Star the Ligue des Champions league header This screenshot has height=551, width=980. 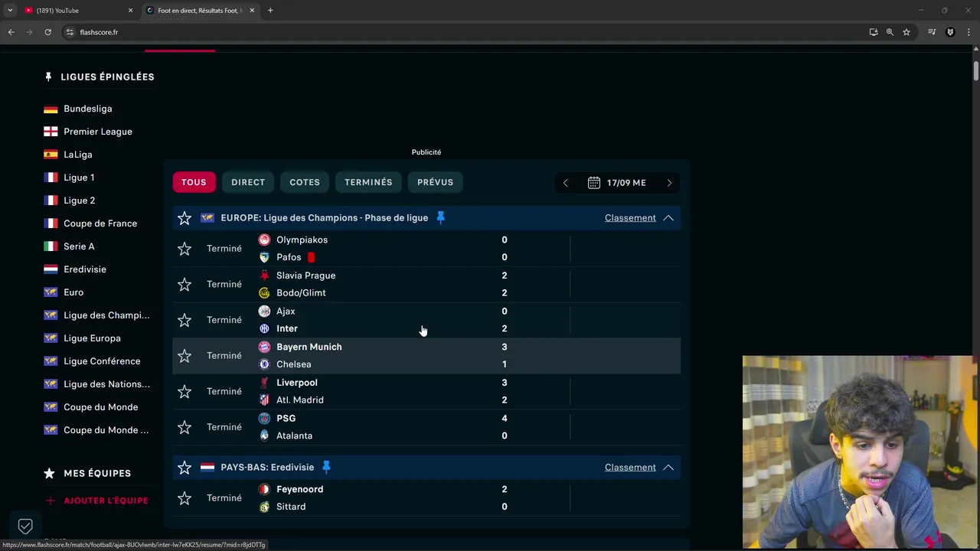(185, 218)
